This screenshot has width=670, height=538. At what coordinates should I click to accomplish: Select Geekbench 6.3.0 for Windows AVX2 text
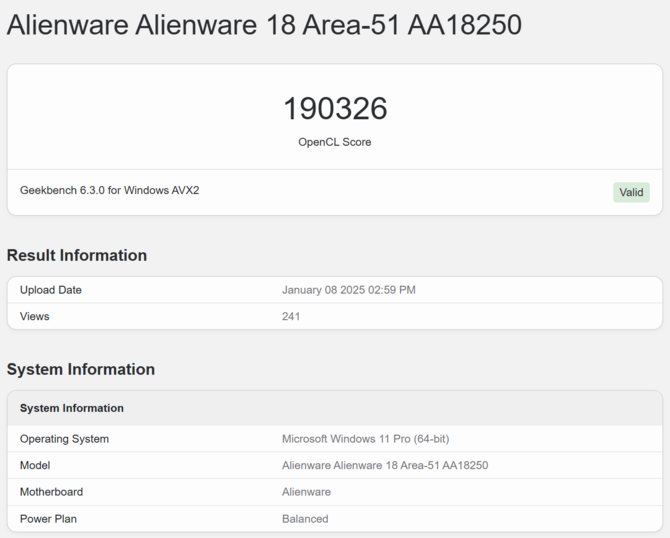(x=109, y=190)
